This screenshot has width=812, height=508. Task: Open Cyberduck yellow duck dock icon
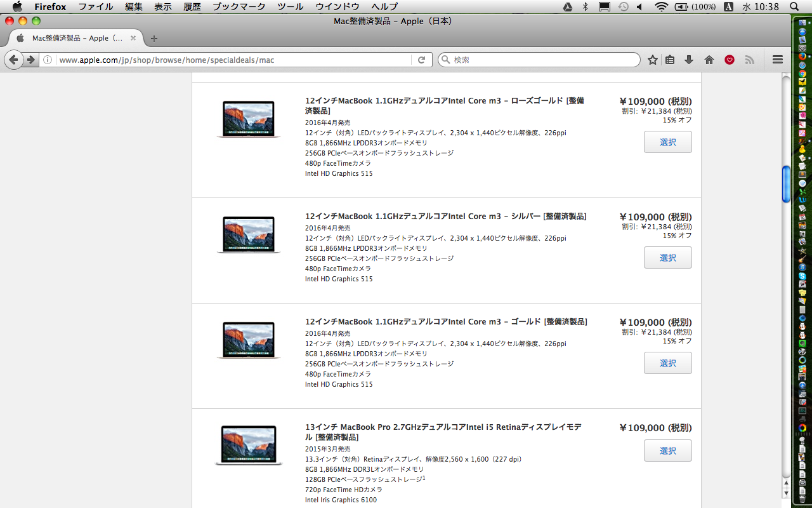tap(802, 149)
